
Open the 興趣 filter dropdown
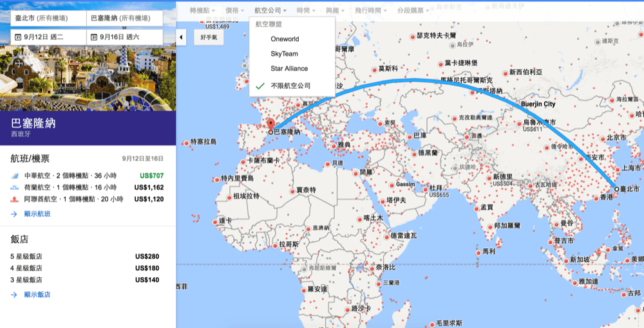point(336,11)
